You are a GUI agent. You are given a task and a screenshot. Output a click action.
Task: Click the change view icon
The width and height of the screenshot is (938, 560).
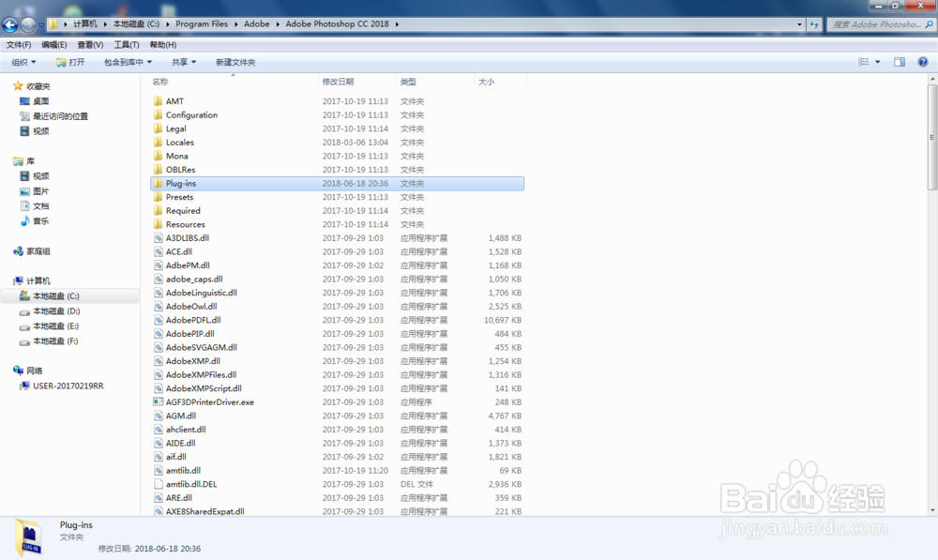(864, 62)
